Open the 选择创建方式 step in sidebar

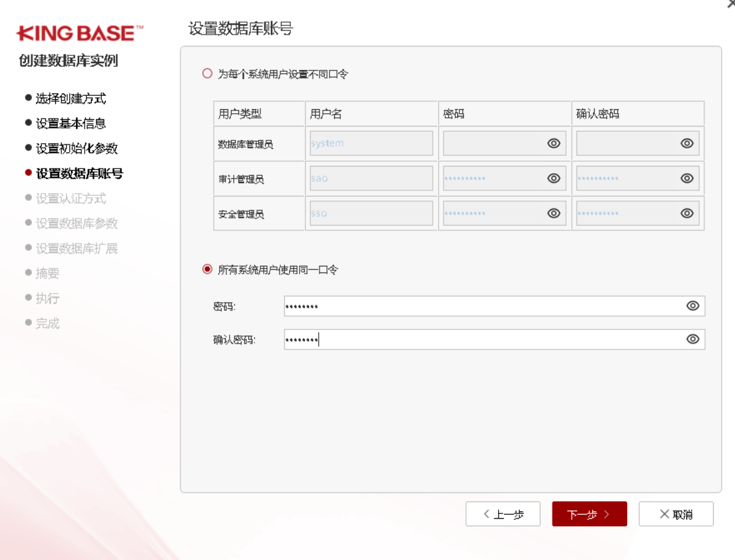point(70,99)
